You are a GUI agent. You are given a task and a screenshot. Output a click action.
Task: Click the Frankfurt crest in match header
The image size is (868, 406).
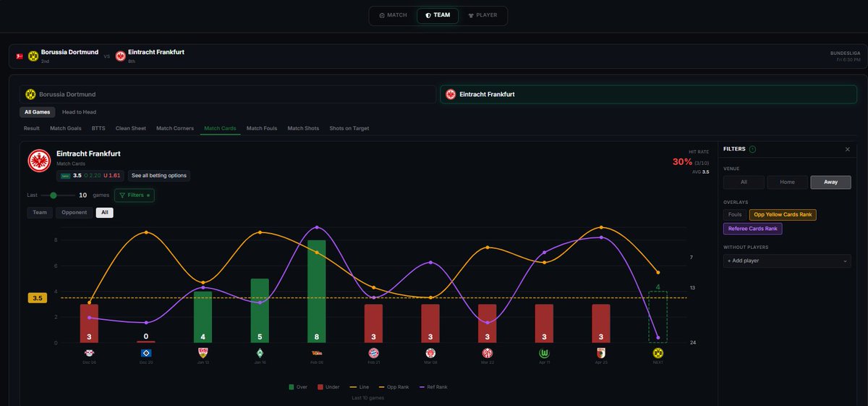(120, 56)
